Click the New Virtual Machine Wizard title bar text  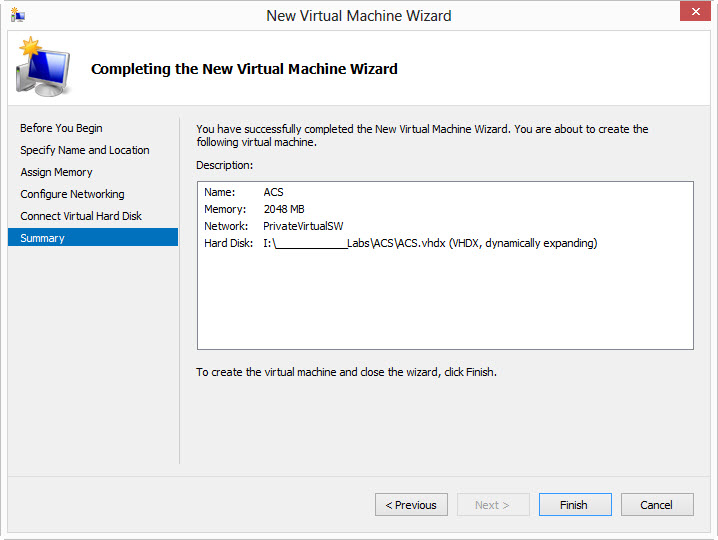(358, 15)
